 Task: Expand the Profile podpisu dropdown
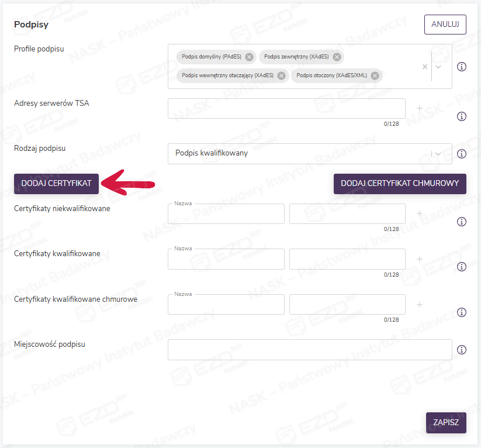click(439, 67)
